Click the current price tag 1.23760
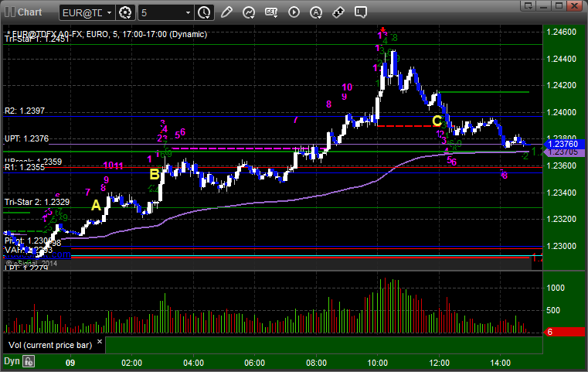 tap(563, 144)
